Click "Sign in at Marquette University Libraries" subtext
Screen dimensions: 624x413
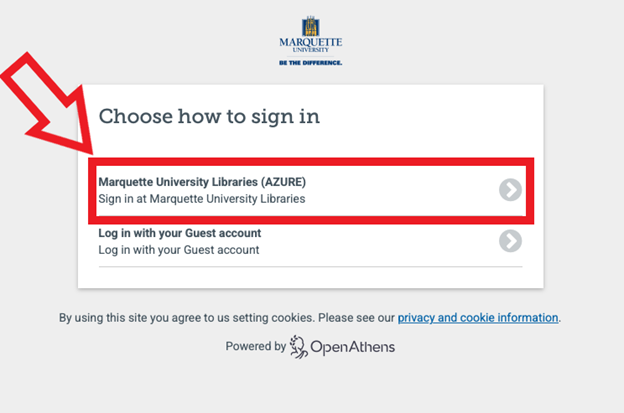(x=201, y=198)
